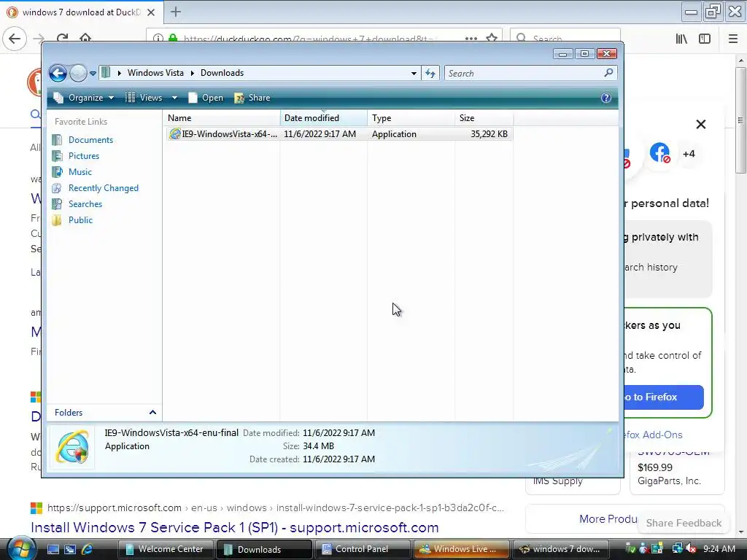Sort files by the Size column
The height and width of the screenshot is (560, 747).
tap(484, 118)
